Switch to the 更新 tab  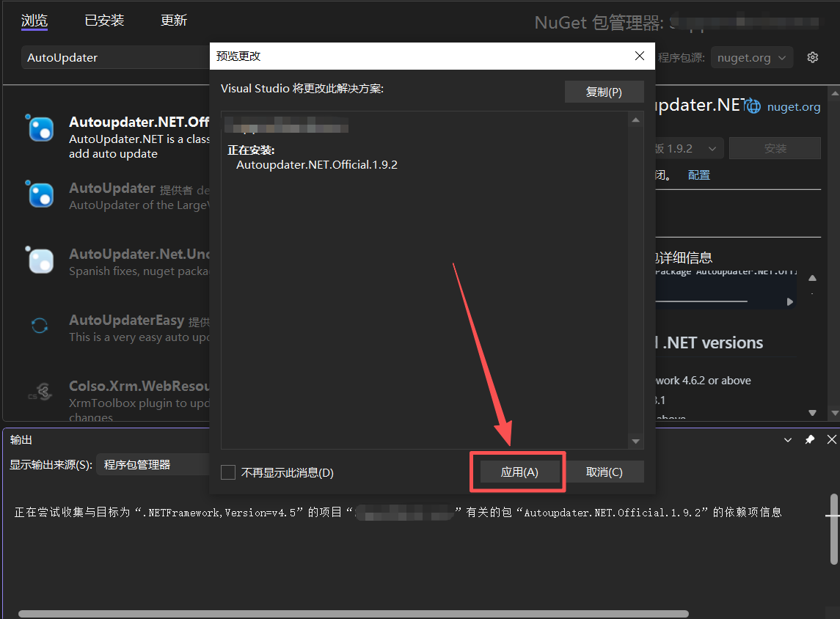click(x=174, y=21)
